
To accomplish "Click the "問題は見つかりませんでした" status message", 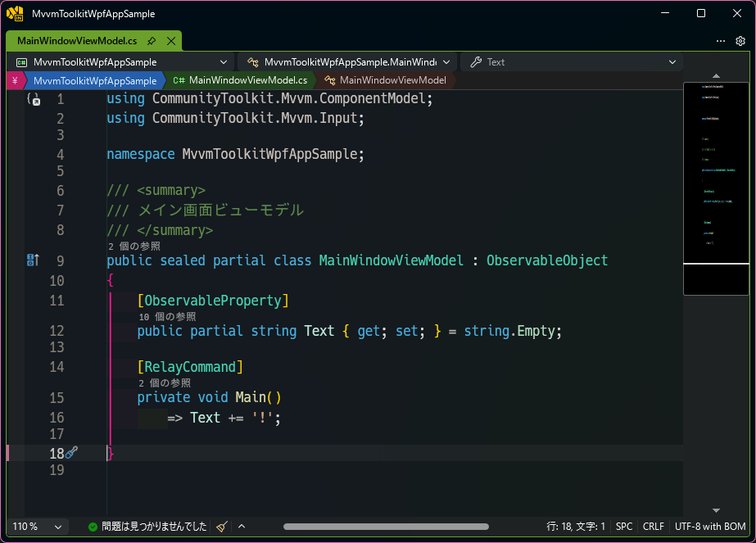I will 154,527.
